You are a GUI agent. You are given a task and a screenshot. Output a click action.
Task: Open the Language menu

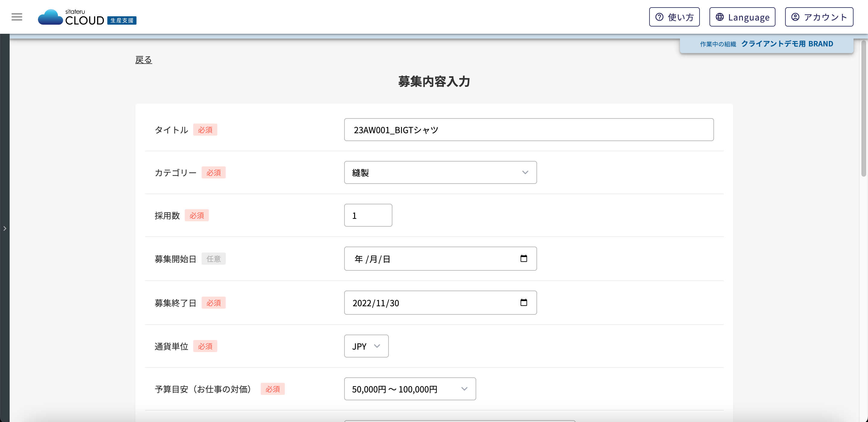point(742,17)
